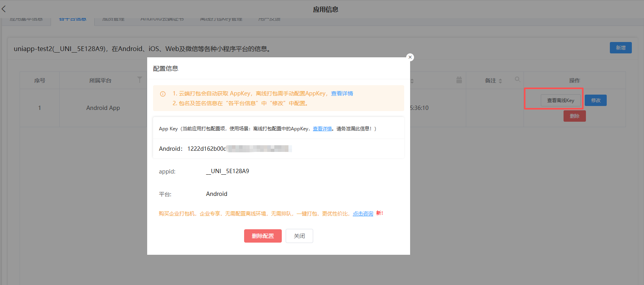Click the 序号 column header
Viewport: 644px width, 285px height.
pyautogui.click(x=40, y=80)
